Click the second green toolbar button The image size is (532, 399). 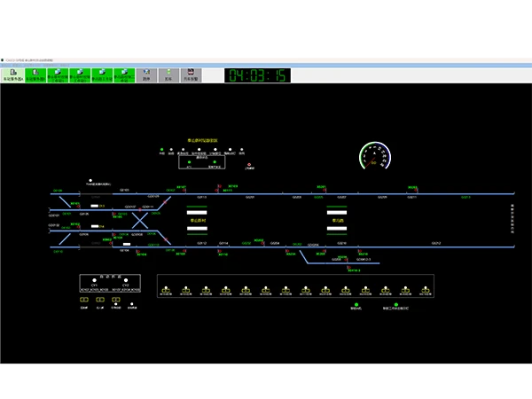[x=35, y=75]
